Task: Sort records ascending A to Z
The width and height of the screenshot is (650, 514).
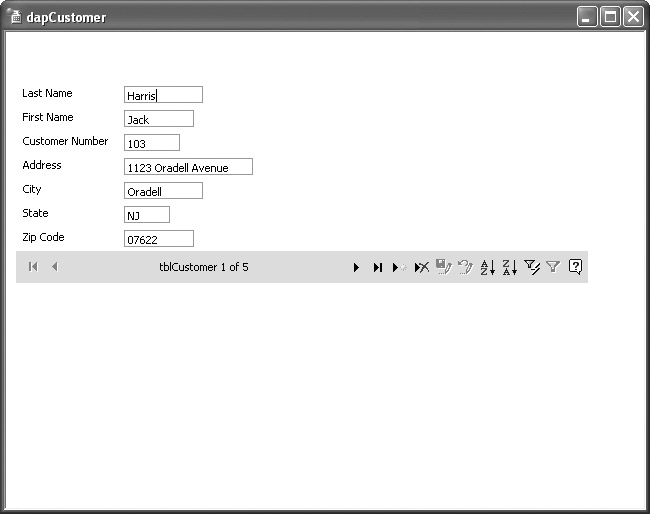Action: (487, 267)
